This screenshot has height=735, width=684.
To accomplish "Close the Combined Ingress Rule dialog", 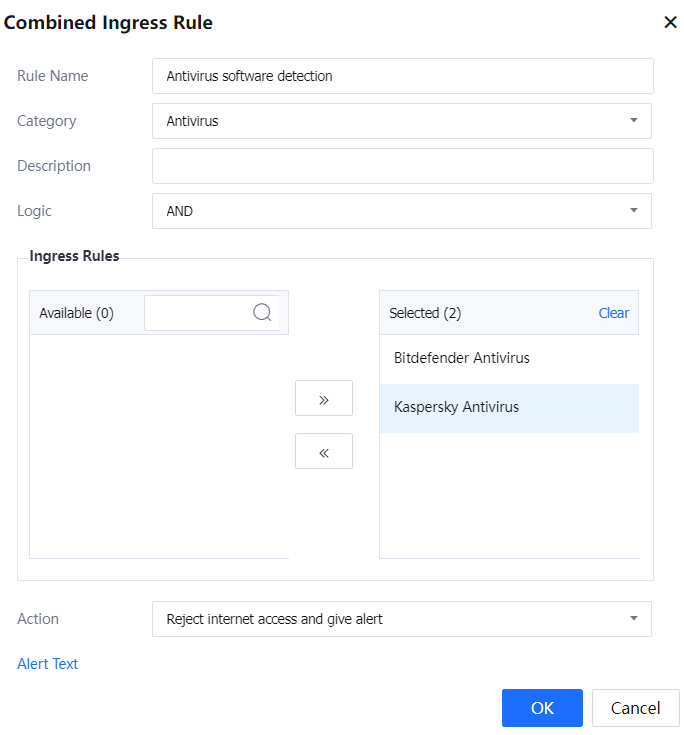I will click(670, 22).
